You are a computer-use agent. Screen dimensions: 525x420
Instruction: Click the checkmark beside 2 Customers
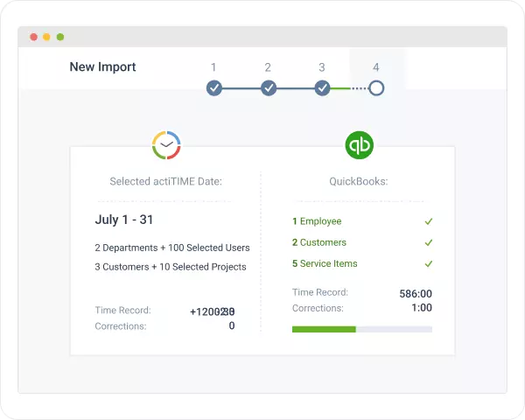point(429,242)
